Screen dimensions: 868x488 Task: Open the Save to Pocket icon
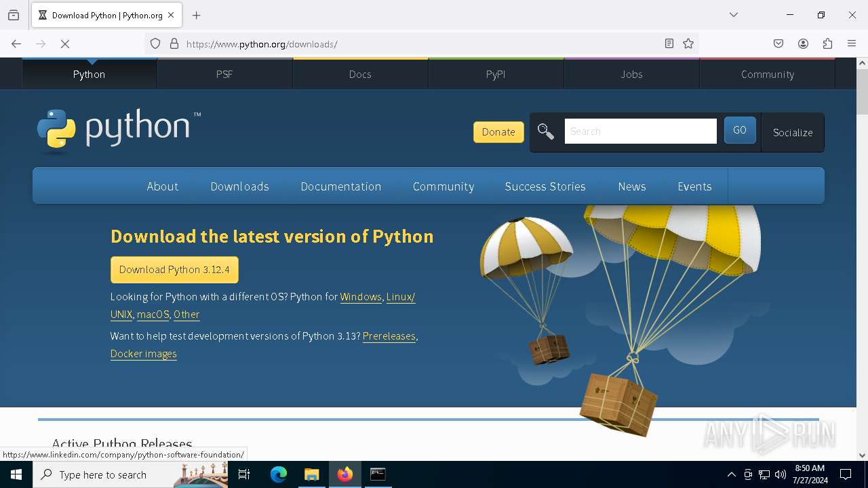click(x=778, y=44)
